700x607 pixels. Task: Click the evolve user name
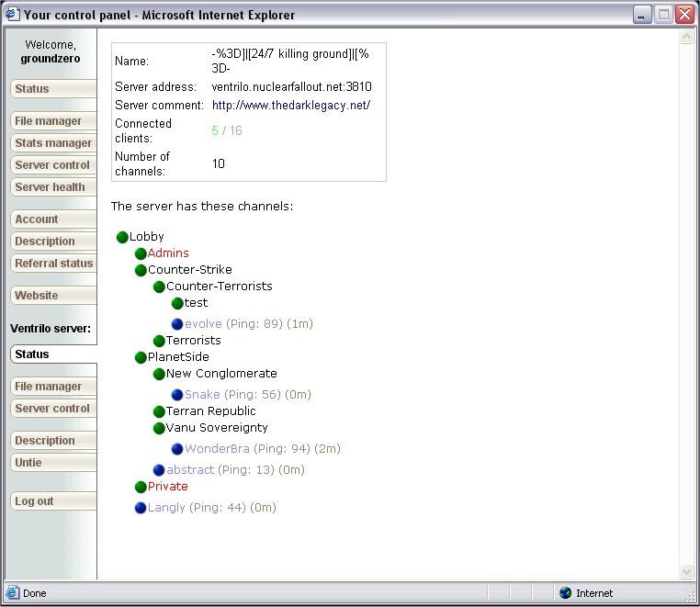[x=203, y=323]
